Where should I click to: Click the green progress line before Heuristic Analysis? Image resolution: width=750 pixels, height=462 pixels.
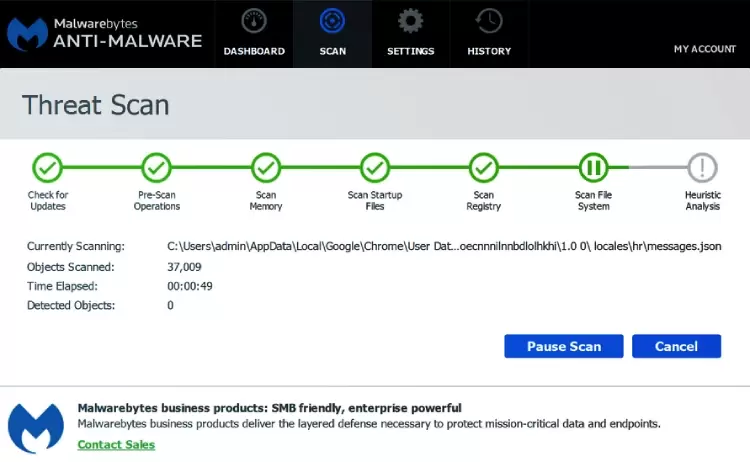(x=618, y=168)
